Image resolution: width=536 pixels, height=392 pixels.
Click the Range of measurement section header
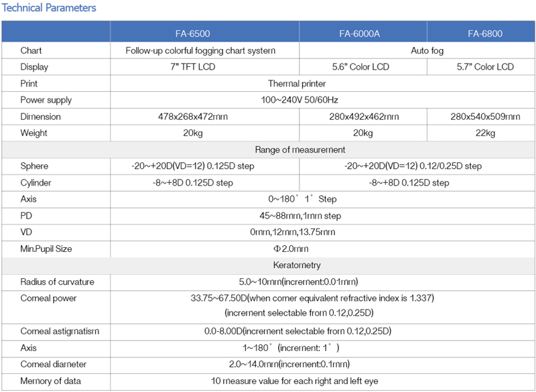point(300,149)
